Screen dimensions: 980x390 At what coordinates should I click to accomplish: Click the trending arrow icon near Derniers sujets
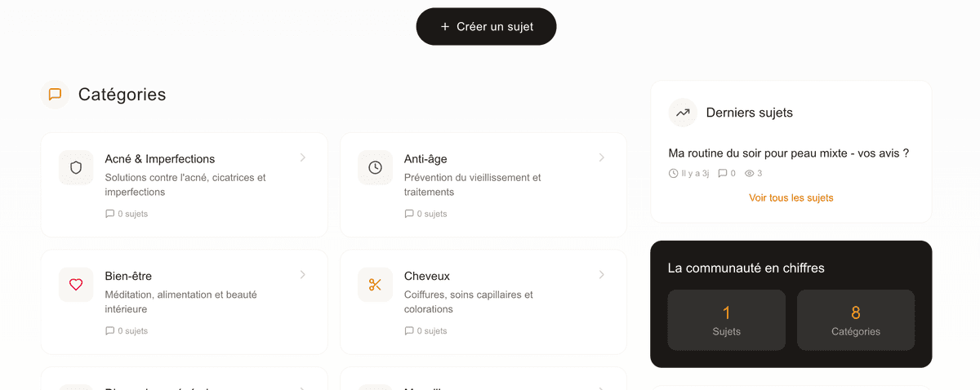[x=683, y=113]
